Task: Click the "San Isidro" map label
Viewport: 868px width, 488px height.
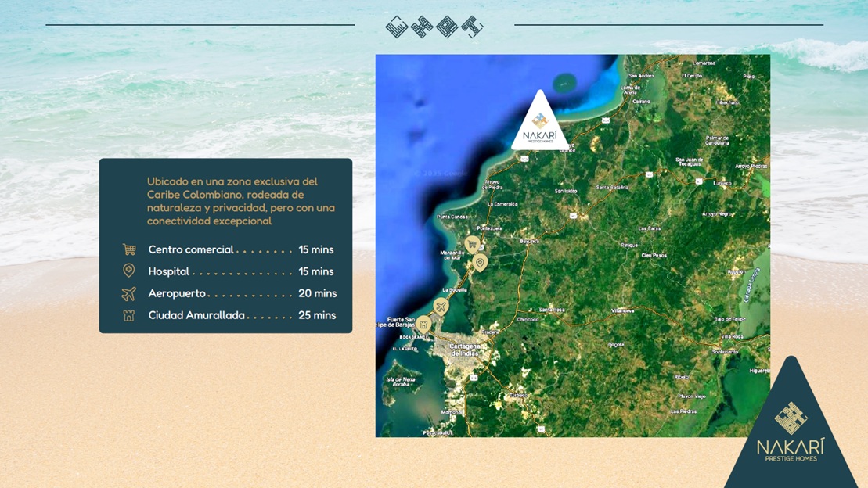Action: 566,191
